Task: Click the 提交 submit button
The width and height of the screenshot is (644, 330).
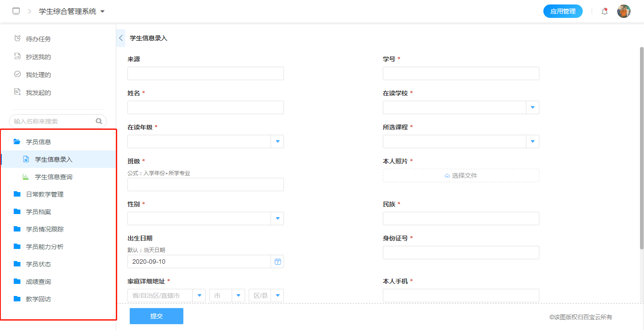Action: pos(156,316)
